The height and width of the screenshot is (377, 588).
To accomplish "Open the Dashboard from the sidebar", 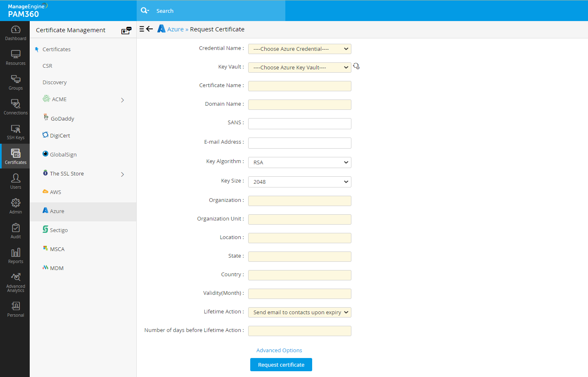I will click(x=15, y=33).
